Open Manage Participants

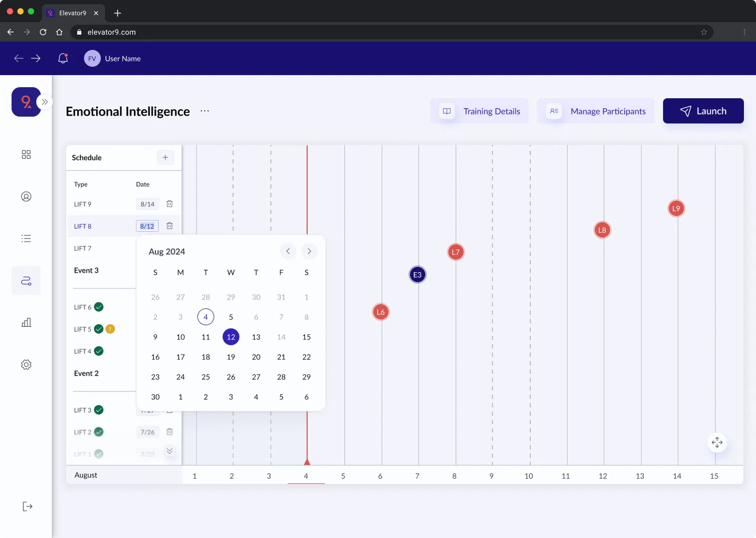coord(596,111)
